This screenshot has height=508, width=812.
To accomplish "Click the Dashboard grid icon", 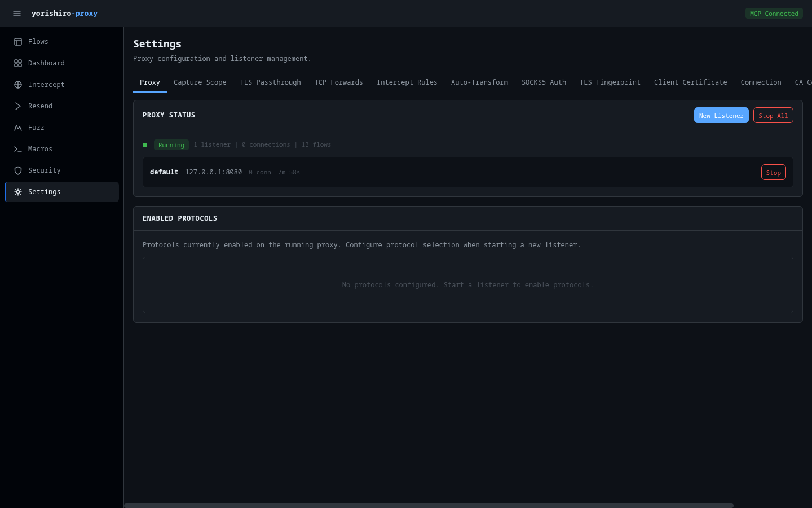I will click(x=18, y=63).
